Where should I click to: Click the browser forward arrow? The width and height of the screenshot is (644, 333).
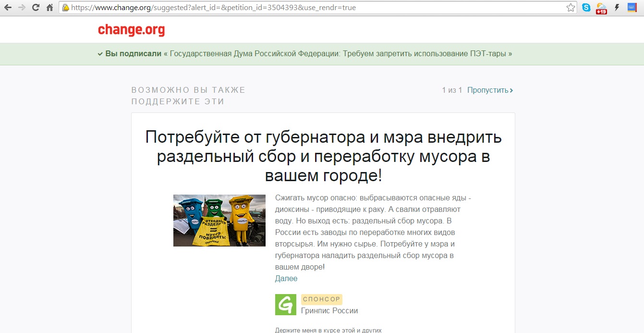coord(22,8)
